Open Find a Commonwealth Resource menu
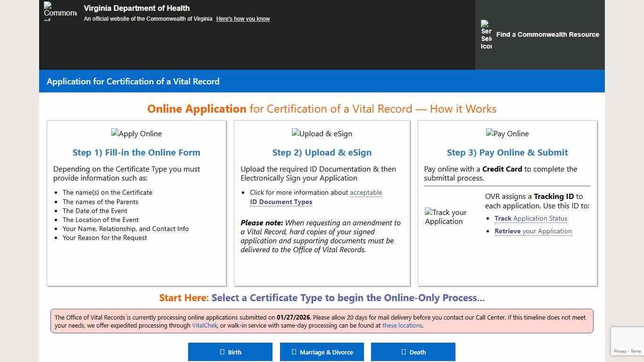This screenshot has height=362, width=644. click(547, 34)
